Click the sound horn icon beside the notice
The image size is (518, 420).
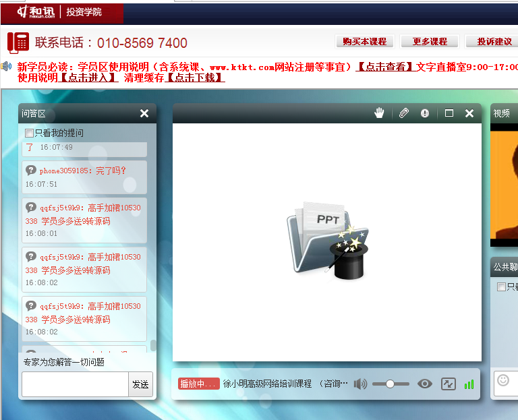pyautogui.click(x=7, y=67)
